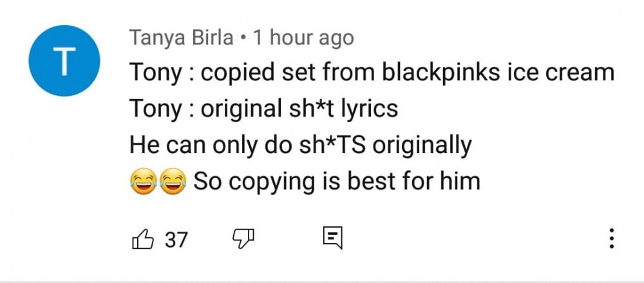Open the '1 hour ago' timestamp link

click(x=303, y=38)
